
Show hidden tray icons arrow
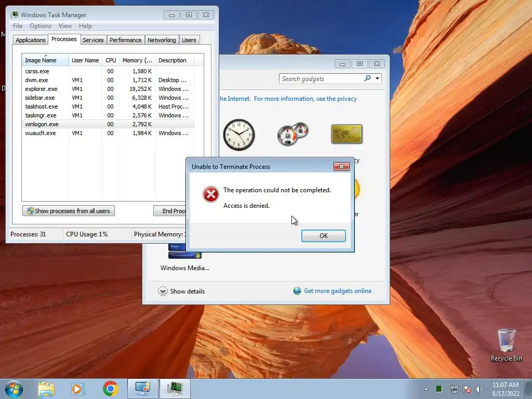(x=426, y=389)
